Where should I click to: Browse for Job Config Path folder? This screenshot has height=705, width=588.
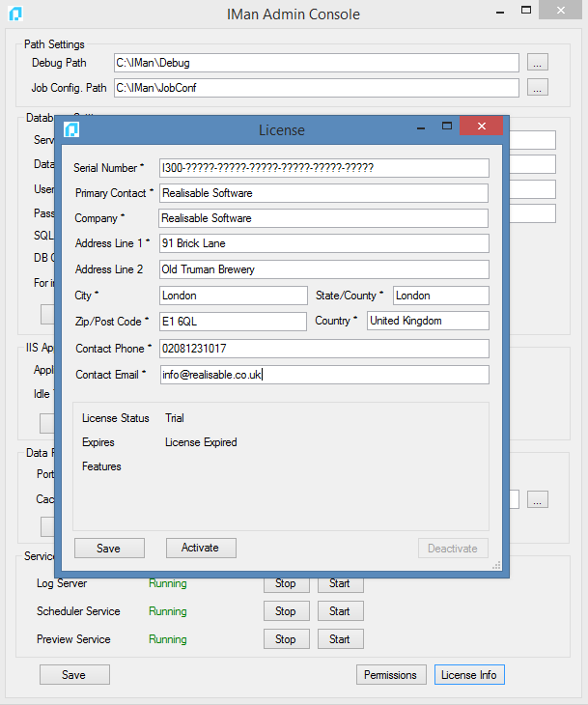538,88
